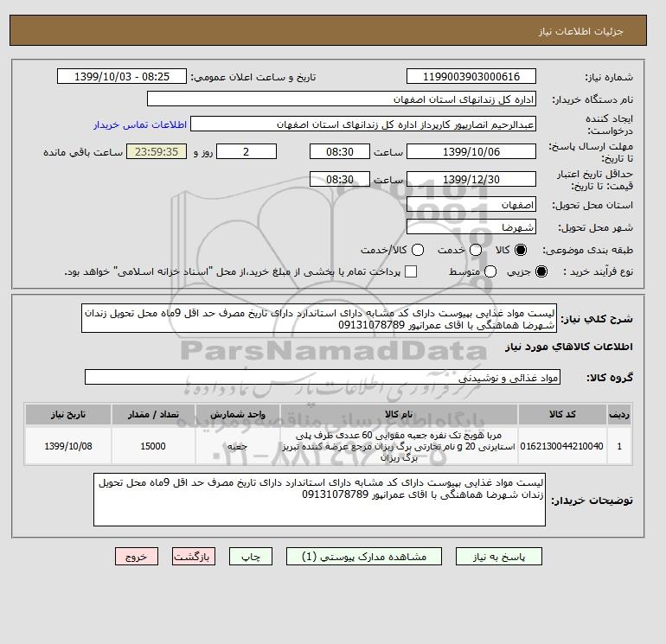The image size is (666, 644).
Task: Click the شماره نیاز field 1199003903000616
Action: point(471,76)
